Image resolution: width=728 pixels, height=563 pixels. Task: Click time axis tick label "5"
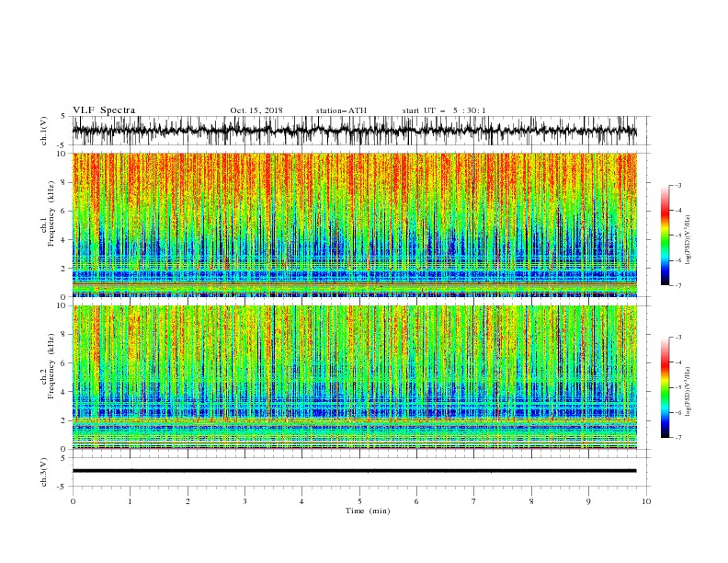tap(359, 501)
